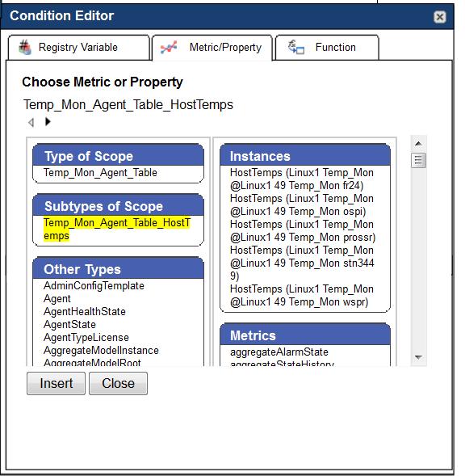Click the back navigation arrow
This screenshot has width=465, height=476.
pos(31,122)
